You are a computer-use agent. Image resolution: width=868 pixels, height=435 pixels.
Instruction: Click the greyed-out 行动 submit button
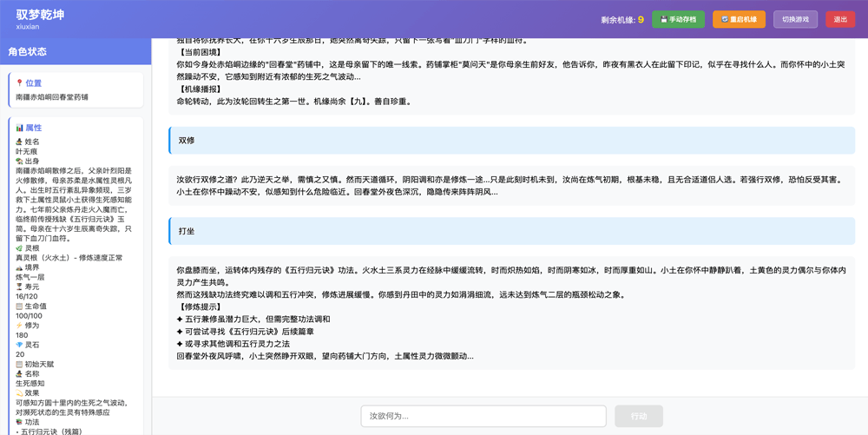(x=638, y=416)
